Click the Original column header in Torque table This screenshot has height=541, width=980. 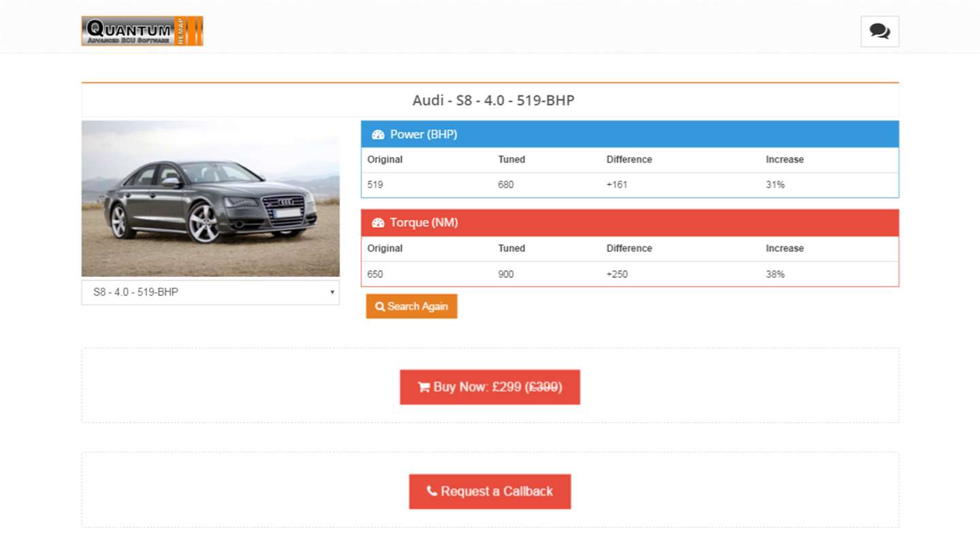(385, 248)
